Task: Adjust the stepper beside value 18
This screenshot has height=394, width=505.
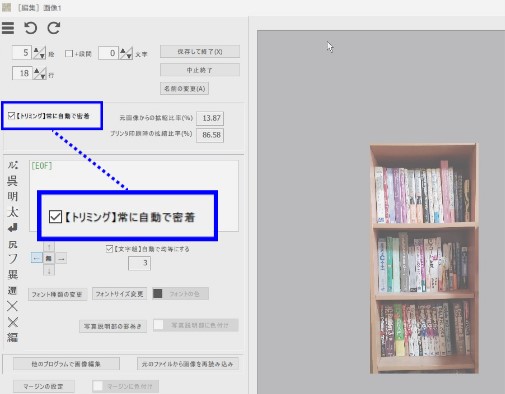Action: click(40, 73)
